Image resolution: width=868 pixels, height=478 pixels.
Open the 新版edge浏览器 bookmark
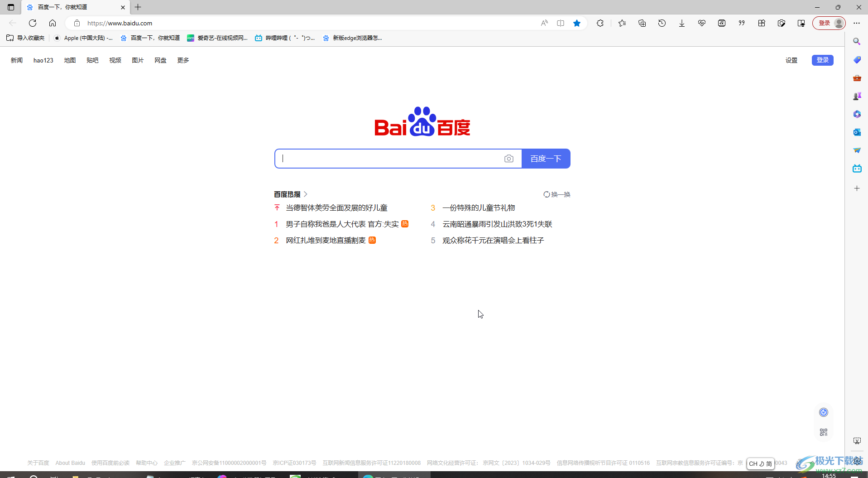pyautogui.click(x=352, y=38)
